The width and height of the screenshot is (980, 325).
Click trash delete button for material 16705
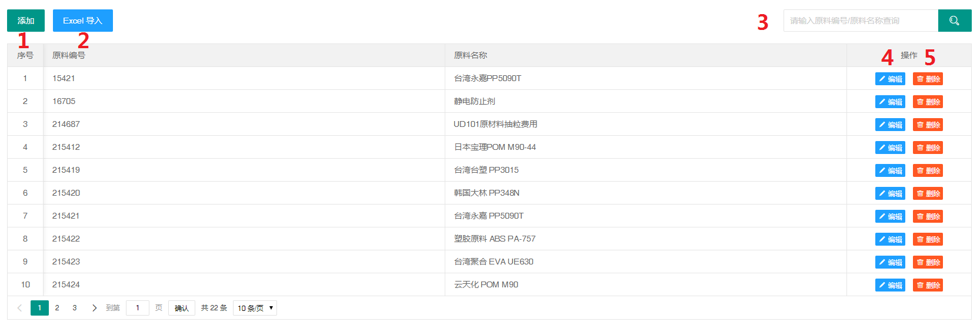click(928, 102)
